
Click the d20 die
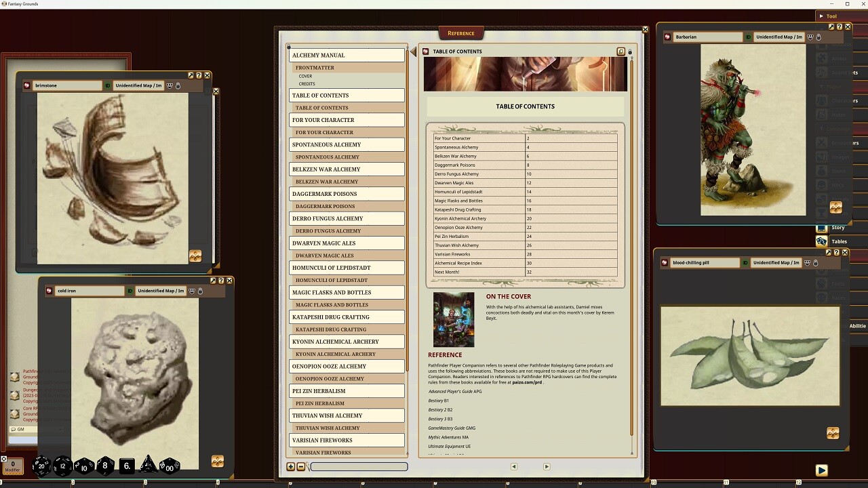[x=41, y=466]
